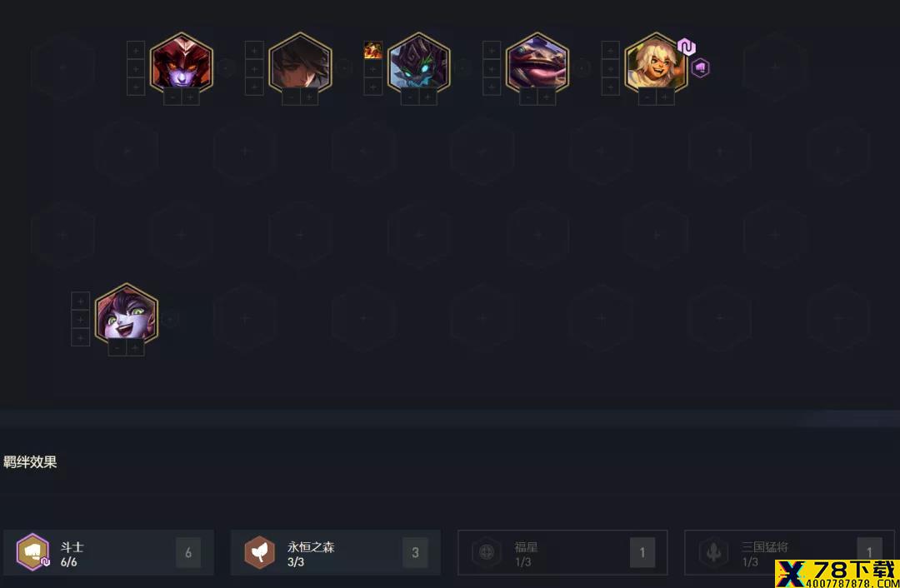Select the Lulu portrait on the bottom row

127,314
